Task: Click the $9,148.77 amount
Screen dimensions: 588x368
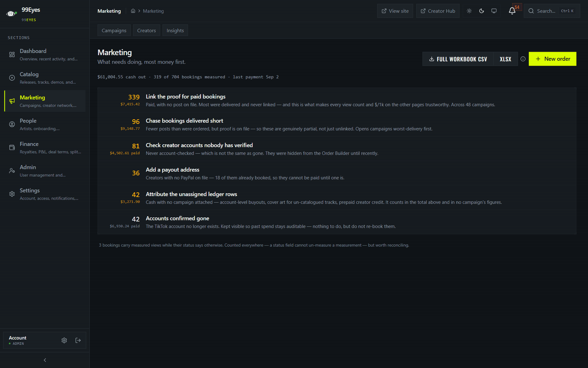Action: click(x=130, y=129)
